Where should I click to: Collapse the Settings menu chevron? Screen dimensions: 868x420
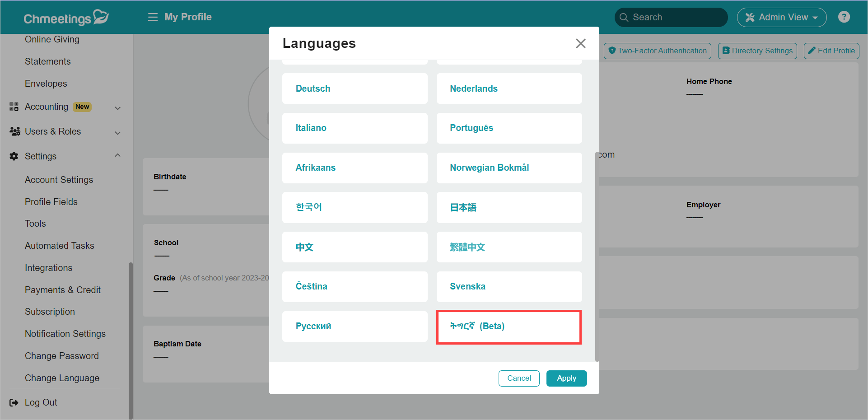pyautogui.click(x=118, y=155)
